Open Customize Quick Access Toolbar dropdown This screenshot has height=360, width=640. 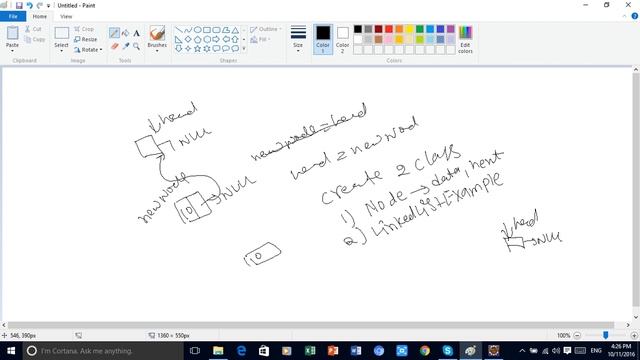48,6
